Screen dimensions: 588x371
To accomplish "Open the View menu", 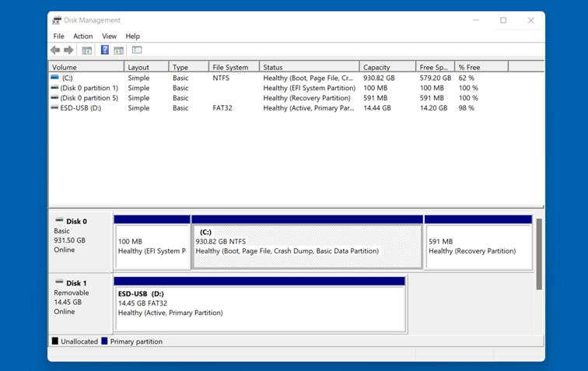I will tap(109, 36).
